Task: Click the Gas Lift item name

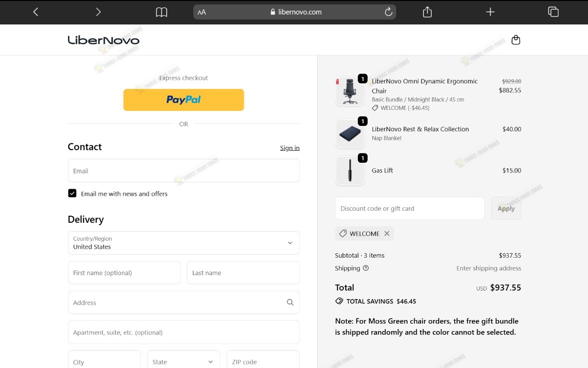Action: tap(382, 170)
